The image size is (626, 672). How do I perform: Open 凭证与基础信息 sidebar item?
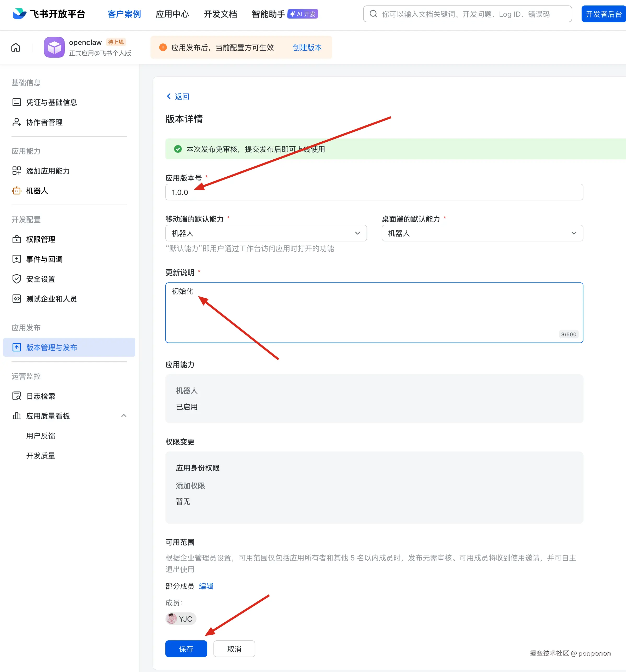(x=51, y=102)
